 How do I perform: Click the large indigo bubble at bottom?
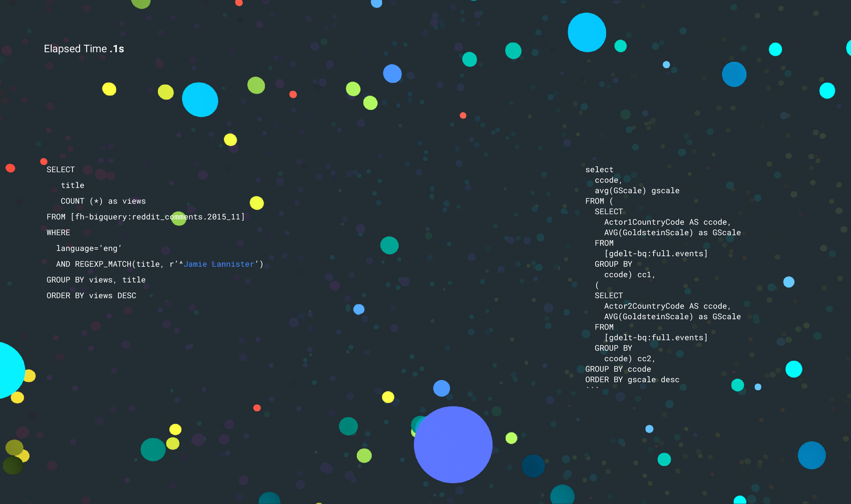pos(453,444)
